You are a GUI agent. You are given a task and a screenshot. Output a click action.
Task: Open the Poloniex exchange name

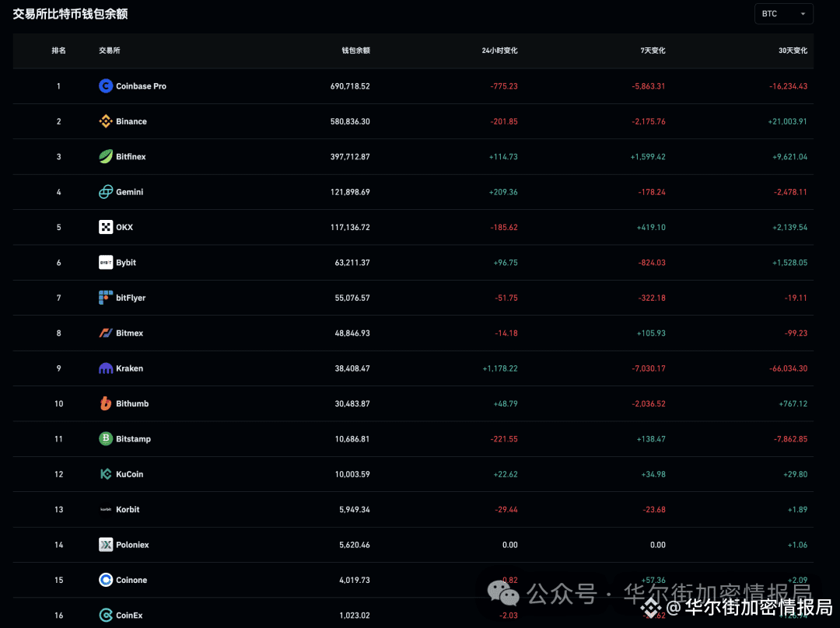(132, 545)
